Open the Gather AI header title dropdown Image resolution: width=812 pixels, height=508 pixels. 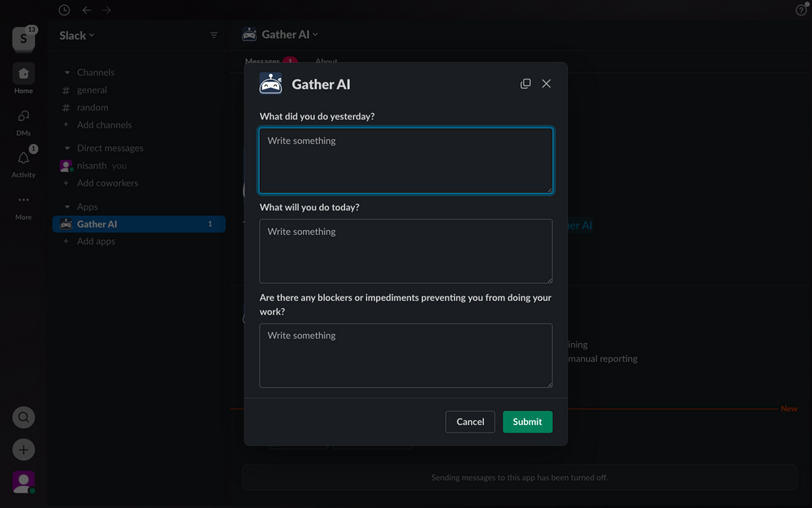(x=290, y=34)
